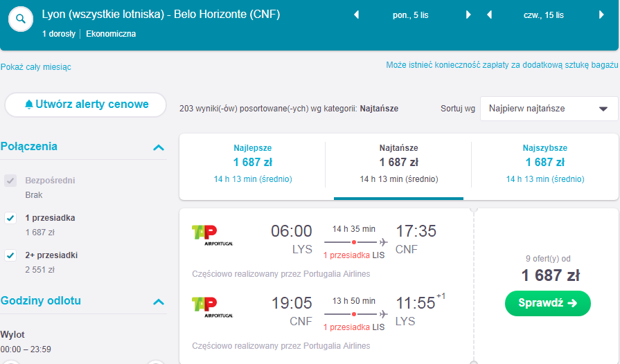
Task: Click TAP Air Portugal logo on return flight
Action: [213, 307]
